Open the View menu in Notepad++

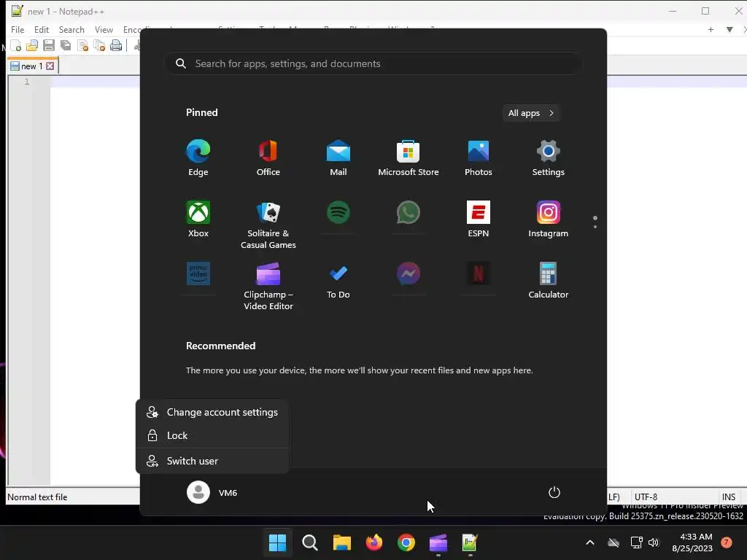pyautogui.click(x=104, y=29)
